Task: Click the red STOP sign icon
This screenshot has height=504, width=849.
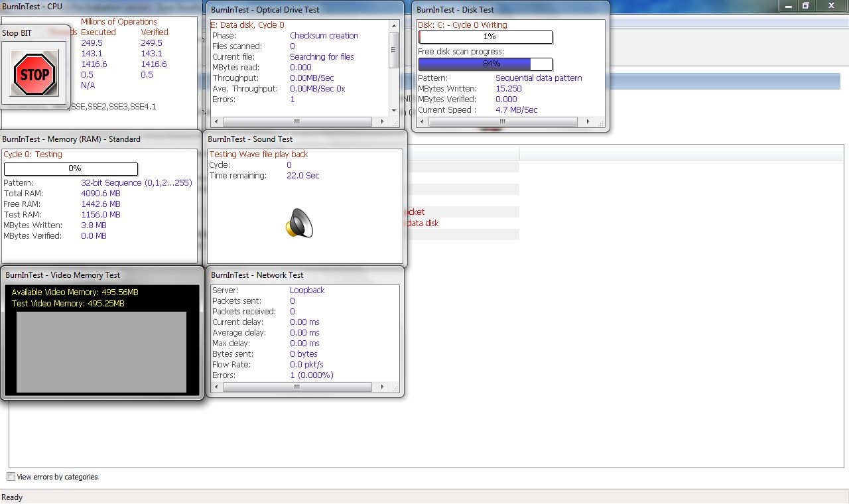Action: point(34,74)
